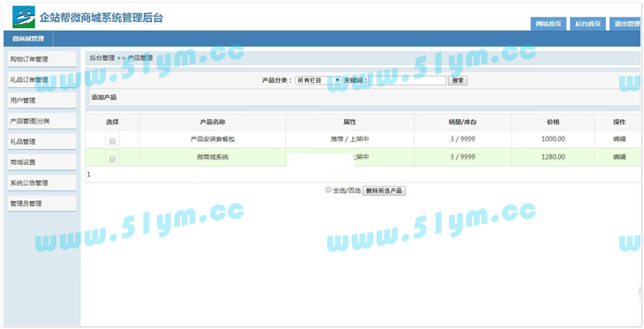Toggle the 全选/否选 checkbox
Image resolution: width=644 pixels, height=329 pixels.
328,190
